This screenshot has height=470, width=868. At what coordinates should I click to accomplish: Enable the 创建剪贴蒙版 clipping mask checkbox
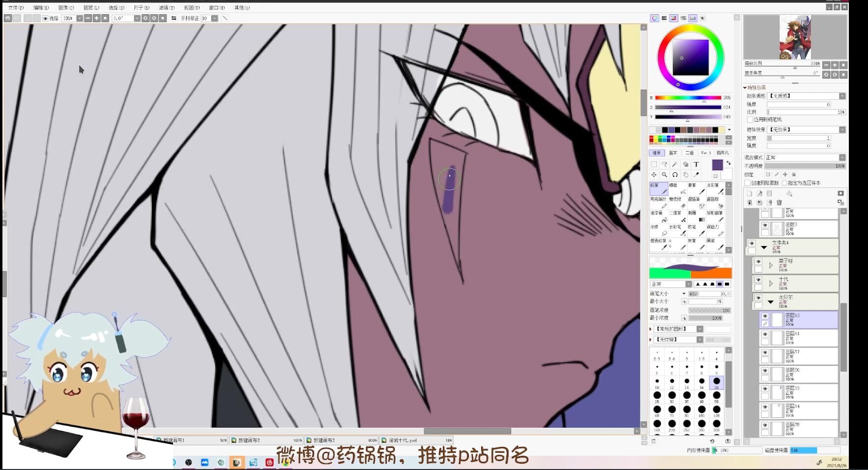point(748,183)
